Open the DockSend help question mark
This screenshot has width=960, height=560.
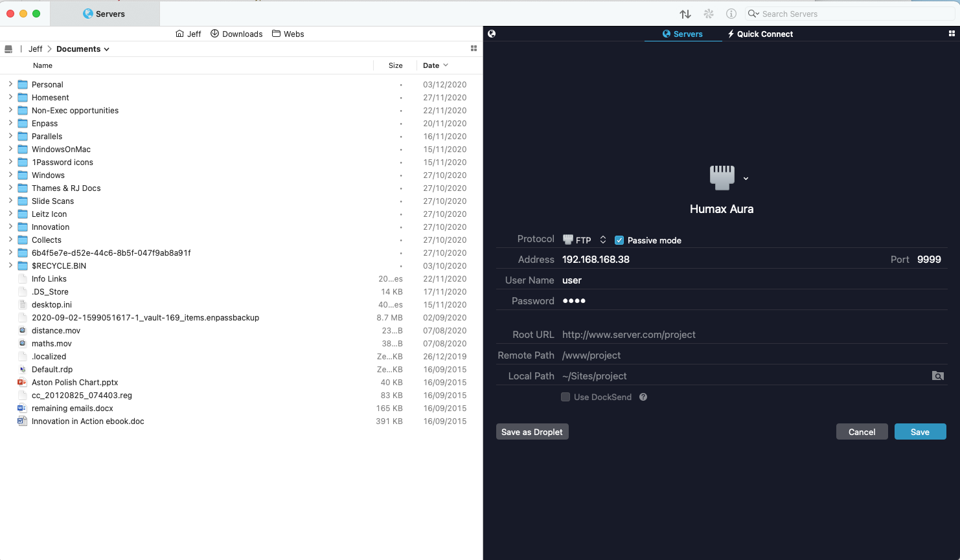[x=643, y=397]
